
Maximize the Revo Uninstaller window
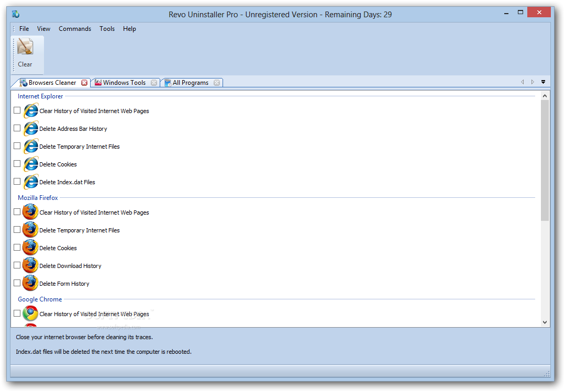[520, 12]
